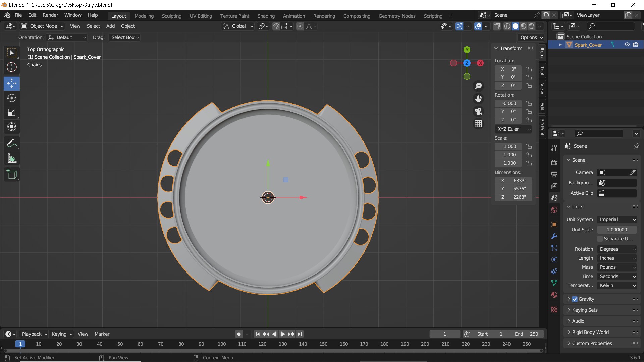Screen dimensions: 644x362
Task: Activate the Scale tool
Action: 12,112
